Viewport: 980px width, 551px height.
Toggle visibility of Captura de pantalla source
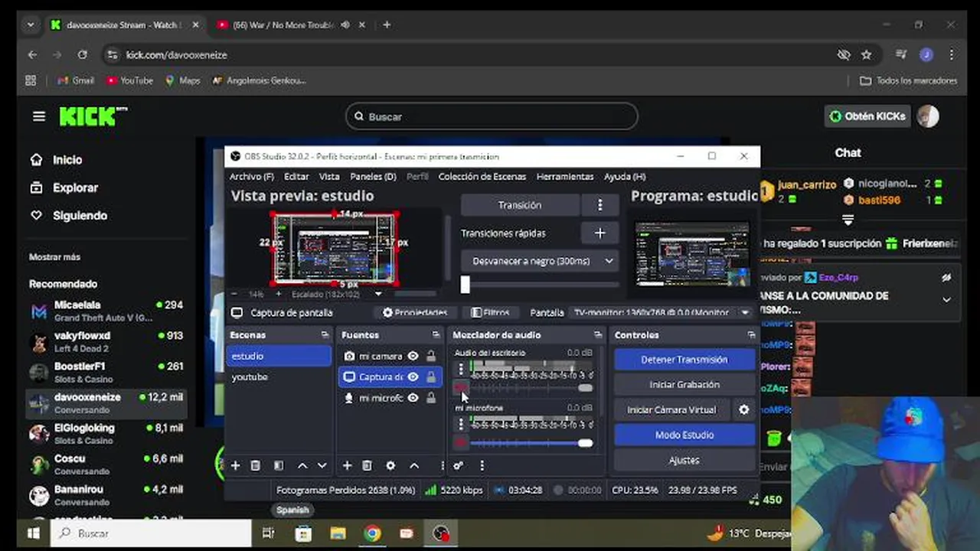point(413,377)
